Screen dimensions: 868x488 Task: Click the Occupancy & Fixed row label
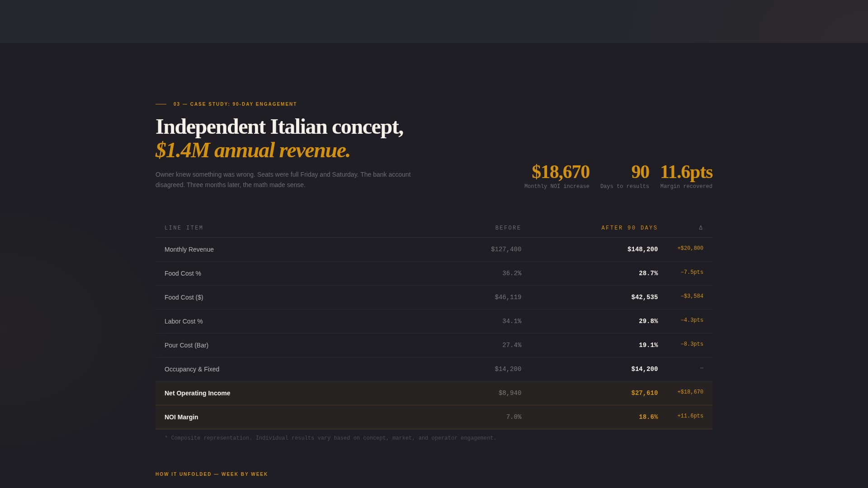tap(192, 369)
